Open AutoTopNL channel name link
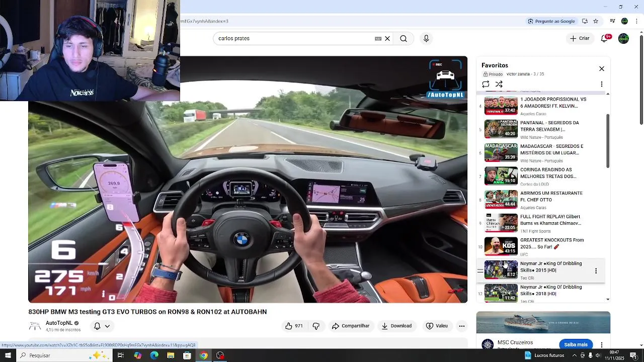The width and height of the screenshot is (644, 362). point(59,323)
